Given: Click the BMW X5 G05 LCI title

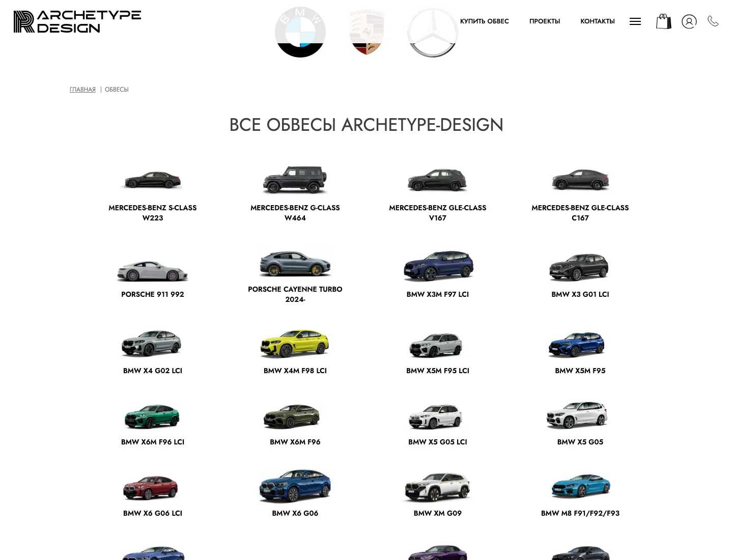Looking at the screenshot, I should tap(438, 442).
